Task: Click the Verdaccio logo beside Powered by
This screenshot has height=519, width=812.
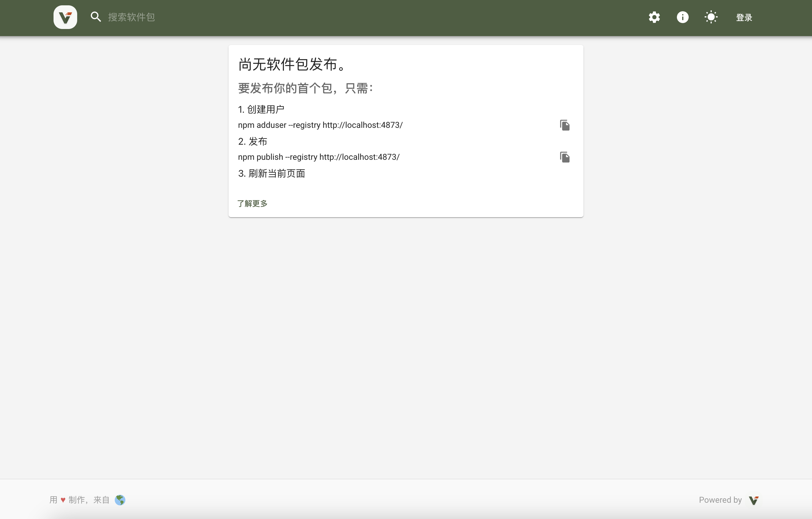Action: 753,500
